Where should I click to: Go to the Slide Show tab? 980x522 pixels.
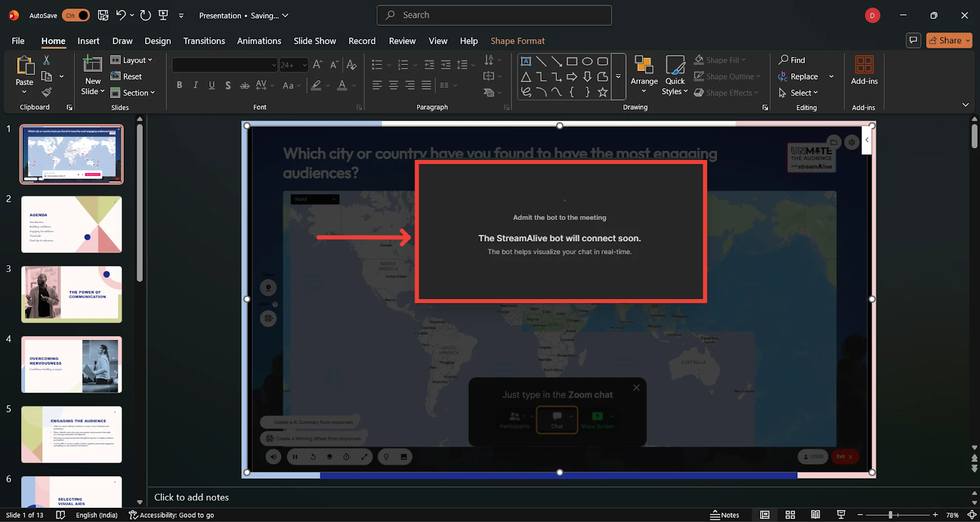click(315, 41)
